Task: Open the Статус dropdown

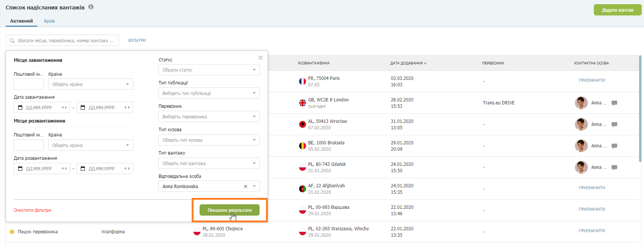Action: pyautogui.click(x=209, y=70)
